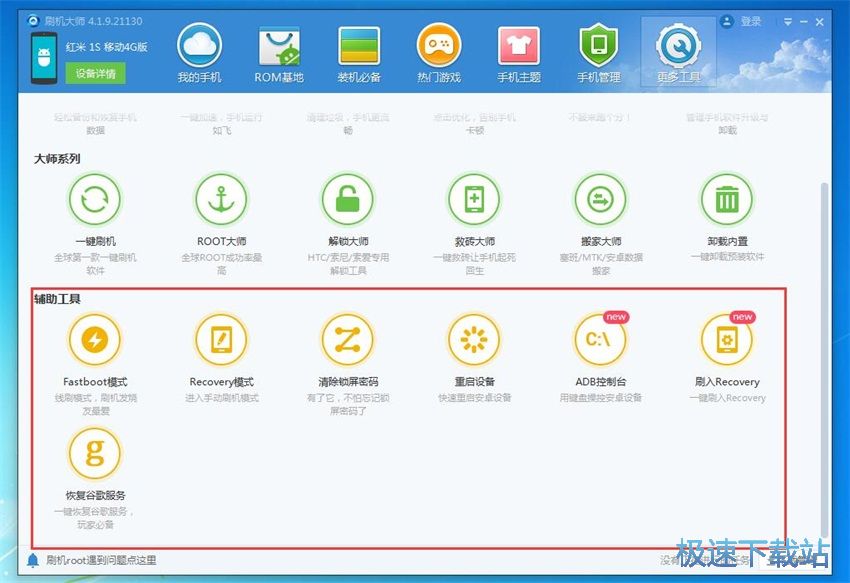Open 手机主题 shirt icon
Screen dimensions: 850x583
(x=519, y=46)
